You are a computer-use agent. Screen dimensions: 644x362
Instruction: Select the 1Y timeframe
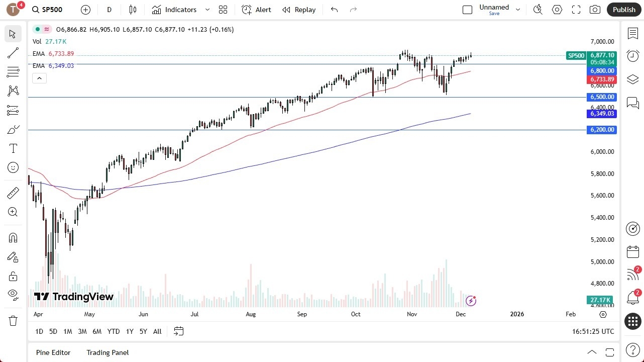[129, 331]
